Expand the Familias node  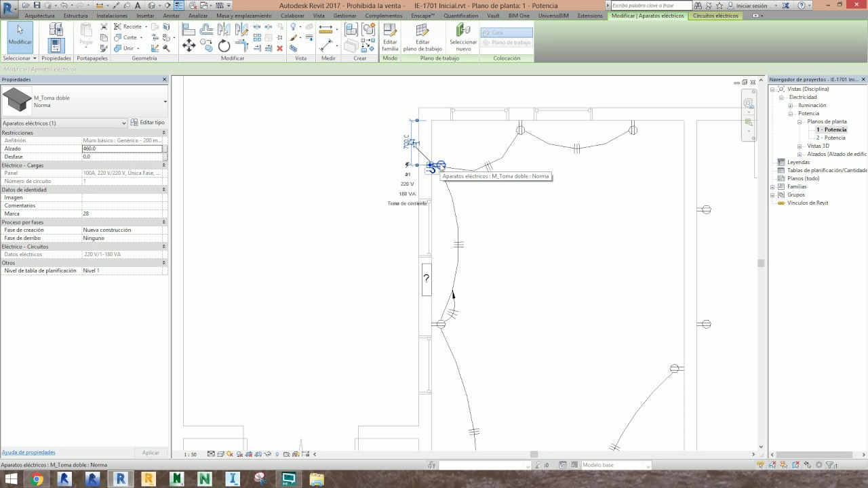click(773, 186)
